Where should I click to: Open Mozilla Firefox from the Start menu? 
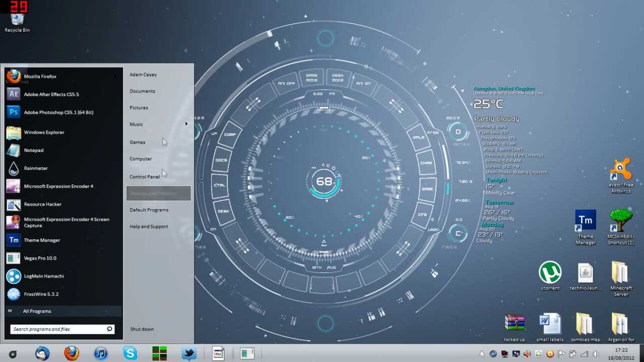[x=62, y=76]
